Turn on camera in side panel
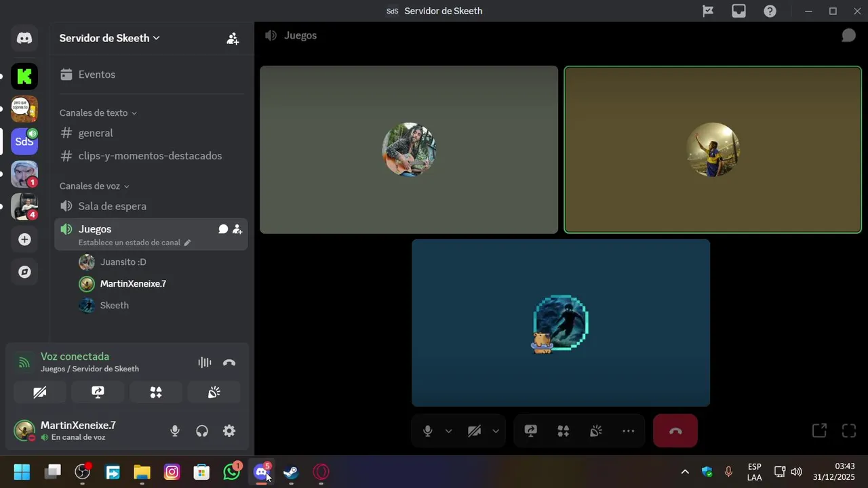Viewport: 868px width, 488px height. [x=40, y=392]
